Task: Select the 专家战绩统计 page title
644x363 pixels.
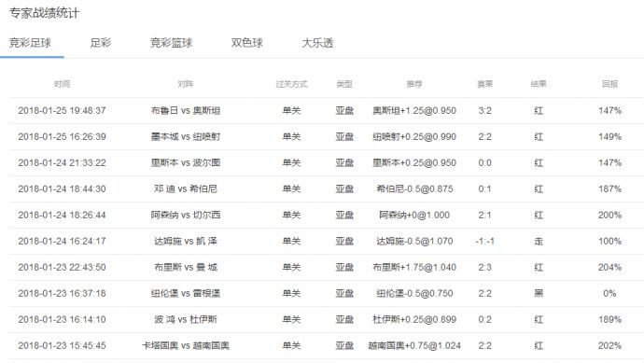Action: (45, 13)
